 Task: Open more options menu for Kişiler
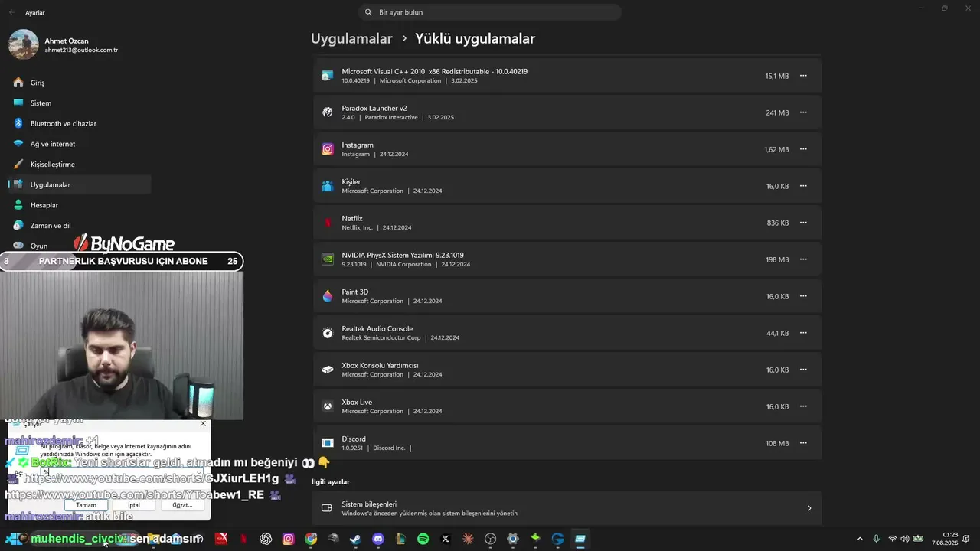[803, 186]
